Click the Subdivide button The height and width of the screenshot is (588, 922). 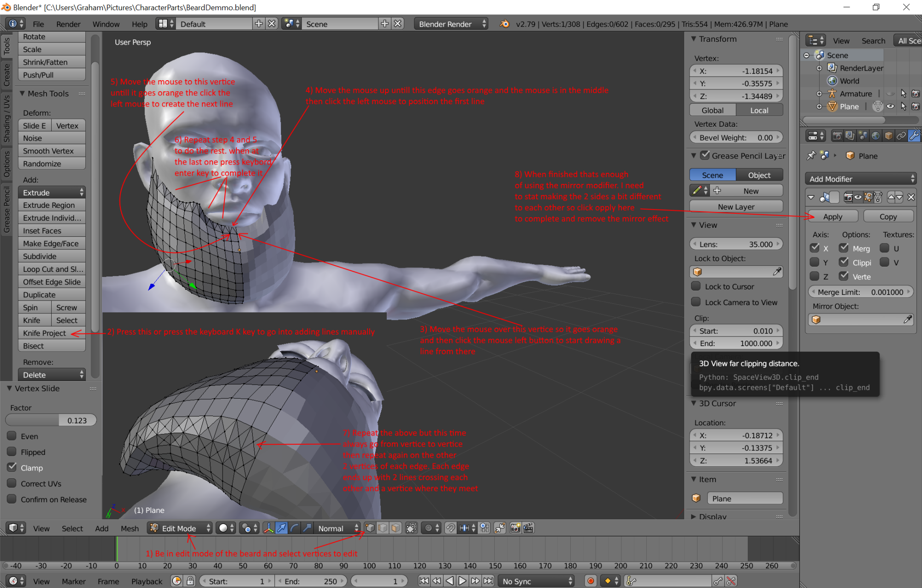tap(52, 256)
